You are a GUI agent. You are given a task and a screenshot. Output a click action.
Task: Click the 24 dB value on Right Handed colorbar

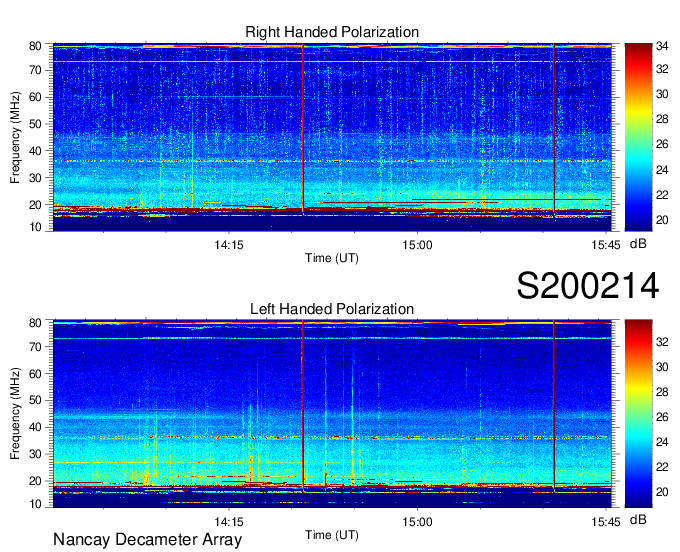coord(662,170)
